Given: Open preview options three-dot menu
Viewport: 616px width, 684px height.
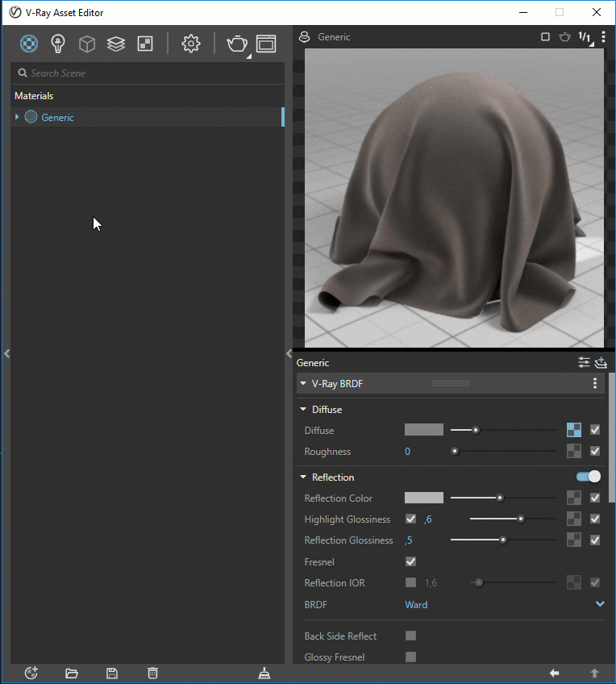Looking at the screenshot, I should (x=603, y=36).
